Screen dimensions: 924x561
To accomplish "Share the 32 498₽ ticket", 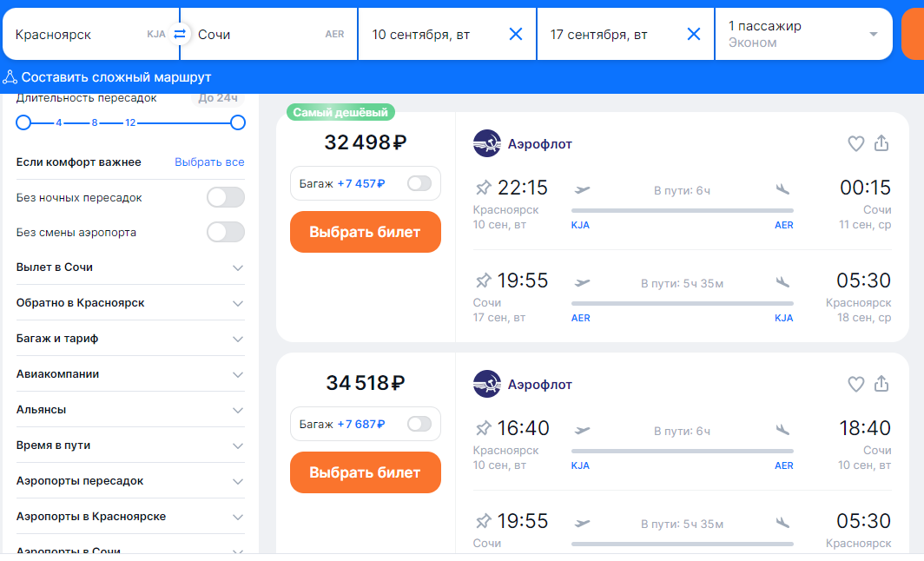I will click(881, 143).
